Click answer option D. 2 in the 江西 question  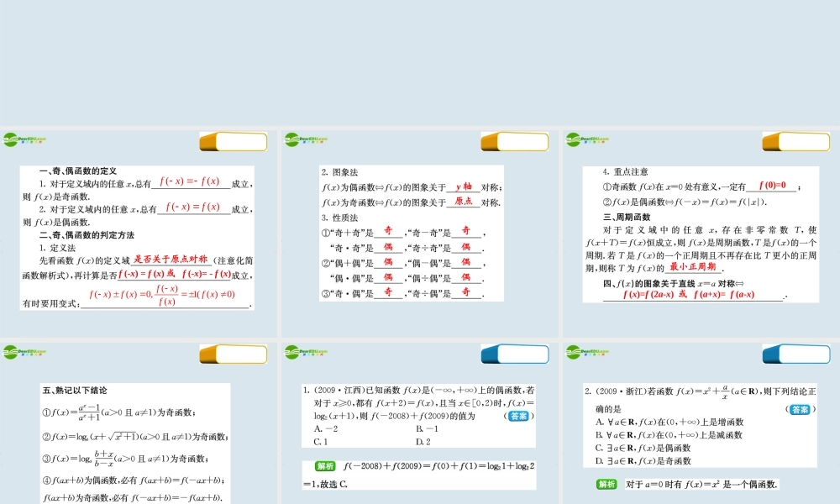pyautogui.click(x=423, y=442)
